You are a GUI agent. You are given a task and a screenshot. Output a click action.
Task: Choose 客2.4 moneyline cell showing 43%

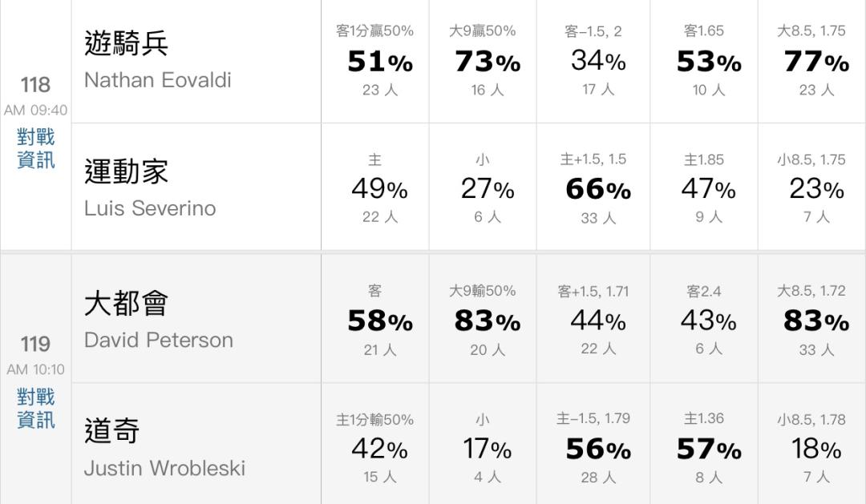(x=704, y=321)
